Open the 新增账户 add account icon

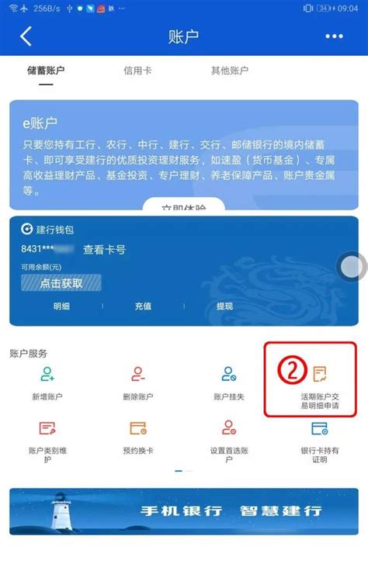tap(47, 374)
